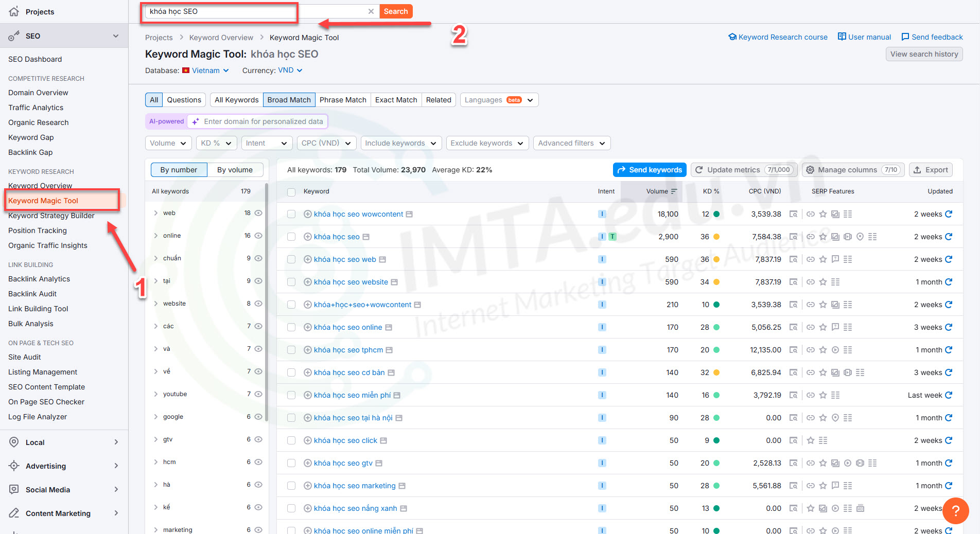Toggle eye icon for the web group
980x534 pixels.
click(258, 213)
